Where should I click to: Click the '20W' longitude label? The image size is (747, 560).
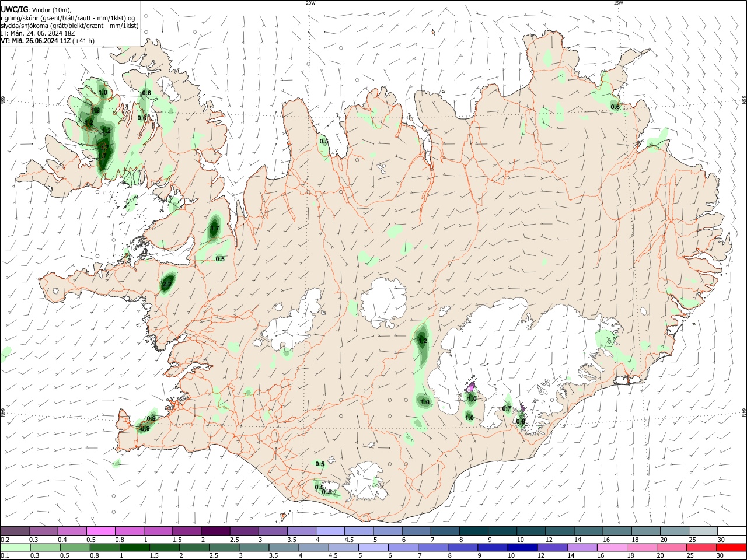pyautogui.click(x=310, y=3)
